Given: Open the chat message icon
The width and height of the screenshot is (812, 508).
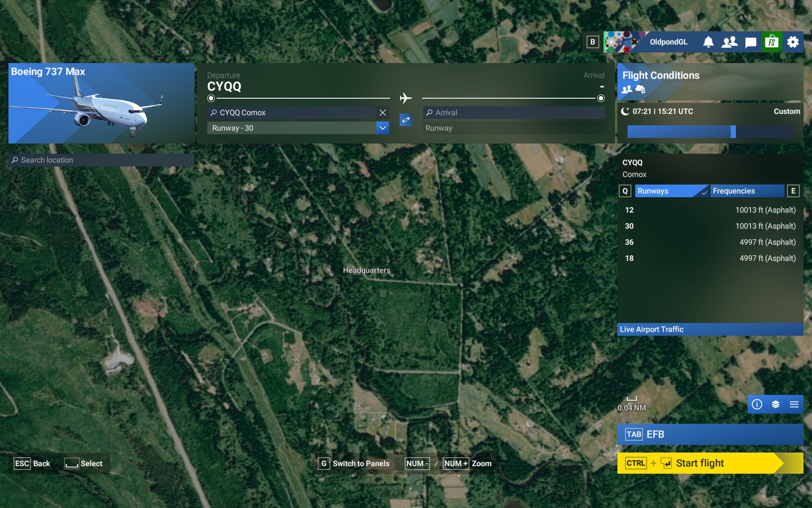Looking at the screenshot, I should (751, 42).
